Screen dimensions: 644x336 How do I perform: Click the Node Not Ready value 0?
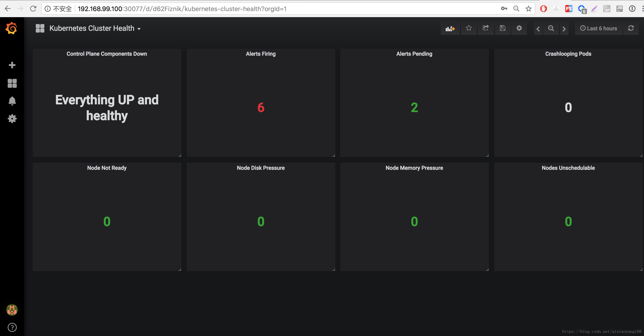107,222
